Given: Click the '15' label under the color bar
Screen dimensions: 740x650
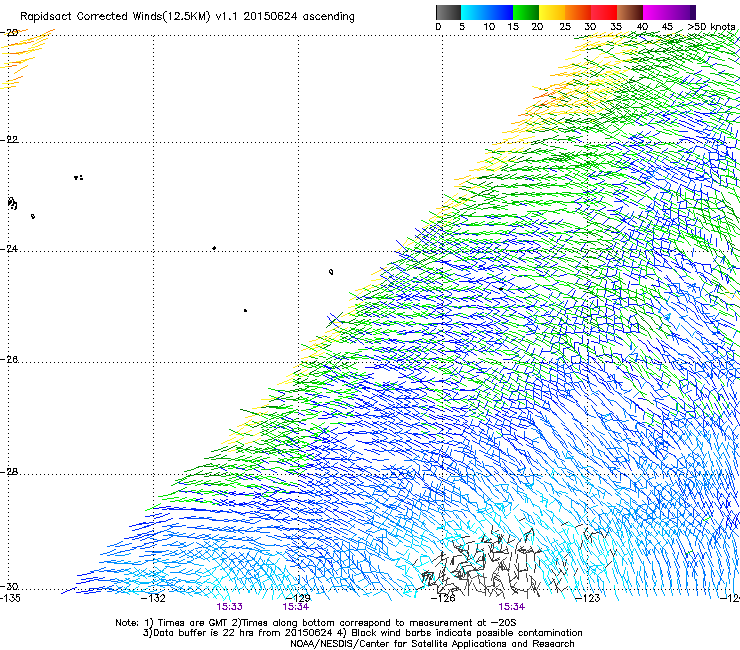Looking at the screenshot, I should pos(513,27).
